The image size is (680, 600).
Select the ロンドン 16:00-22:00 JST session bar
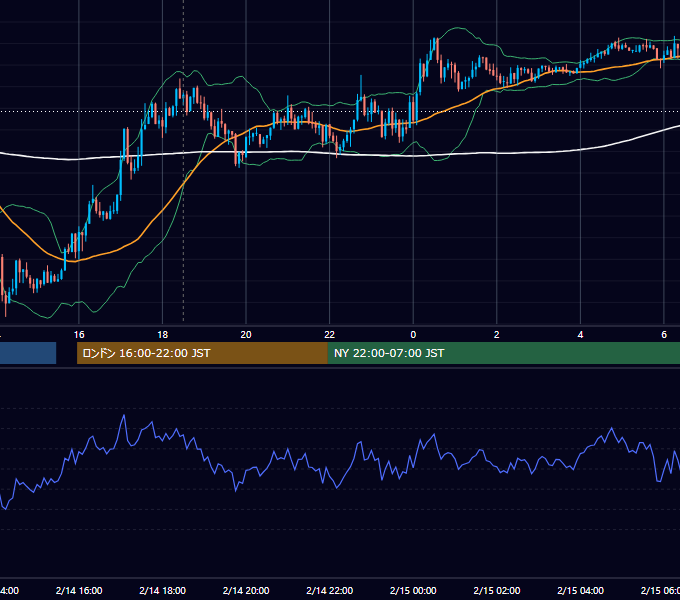tap(202, 353)
